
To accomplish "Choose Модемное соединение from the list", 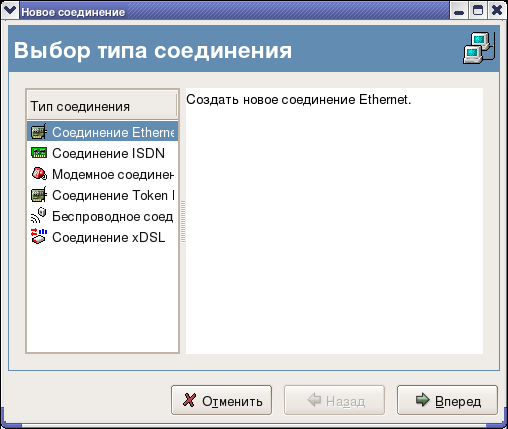I will tap(102, 174).
